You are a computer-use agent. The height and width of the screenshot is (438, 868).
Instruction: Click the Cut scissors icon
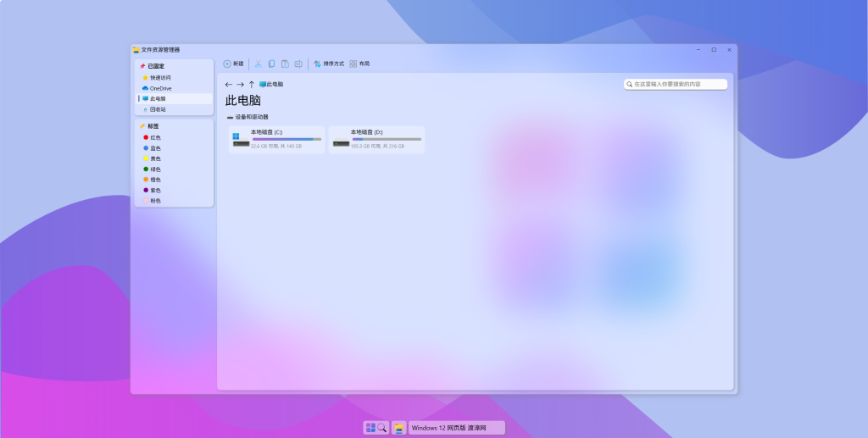pyautogui.click(x=258, y=64)
